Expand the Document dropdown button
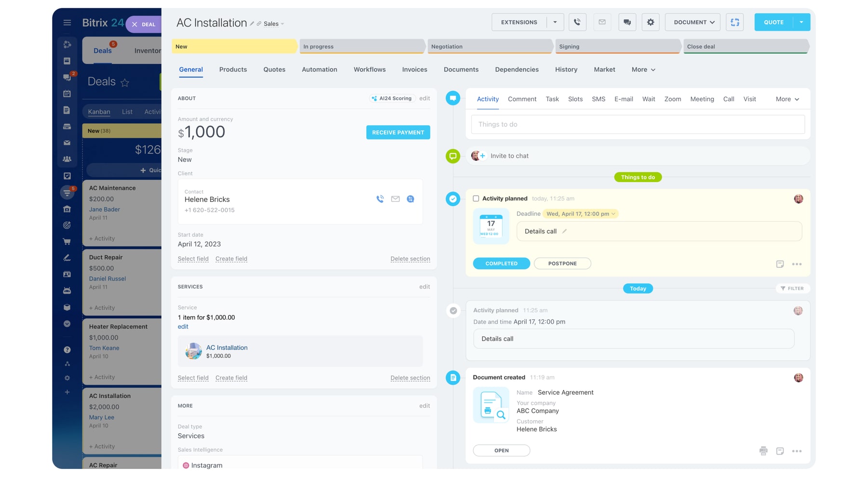 (693, 22)
